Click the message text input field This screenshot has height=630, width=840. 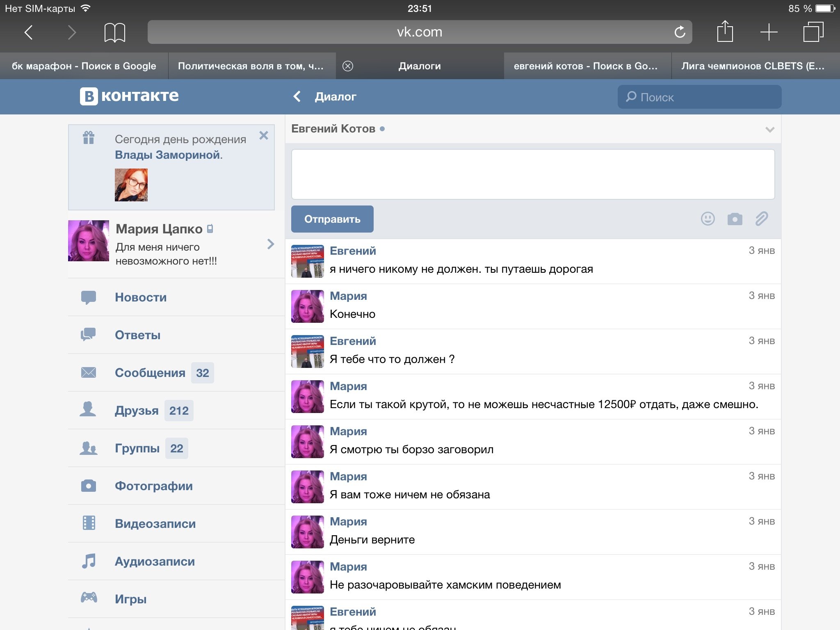[532, 174]
